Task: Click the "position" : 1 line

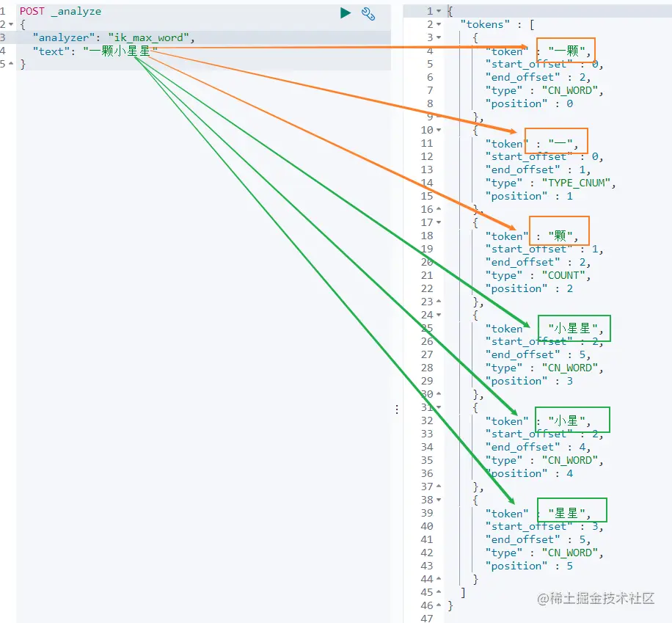Action: [x=529, y=197]
